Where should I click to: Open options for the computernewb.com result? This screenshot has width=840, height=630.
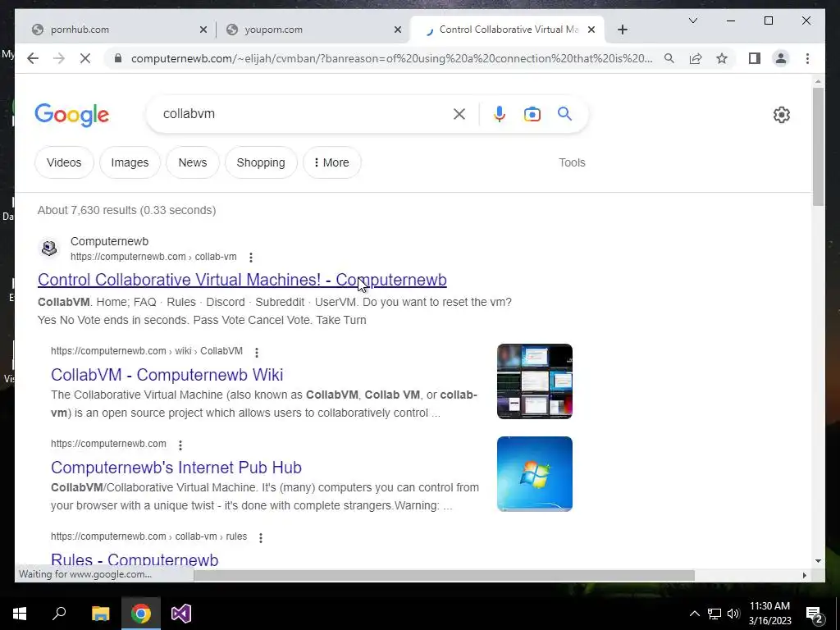[180, 445]
